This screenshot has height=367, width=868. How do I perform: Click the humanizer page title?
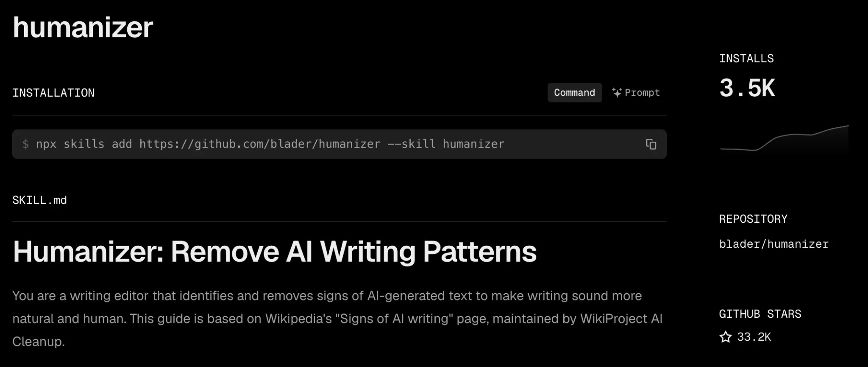[x=83, y=27]
